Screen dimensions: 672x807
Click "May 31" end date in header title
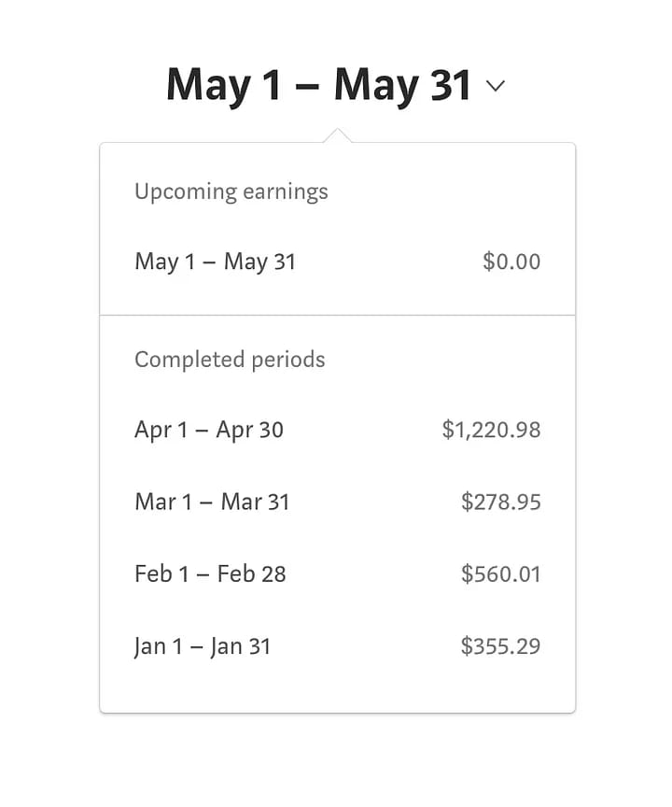(x=402, y=85)
